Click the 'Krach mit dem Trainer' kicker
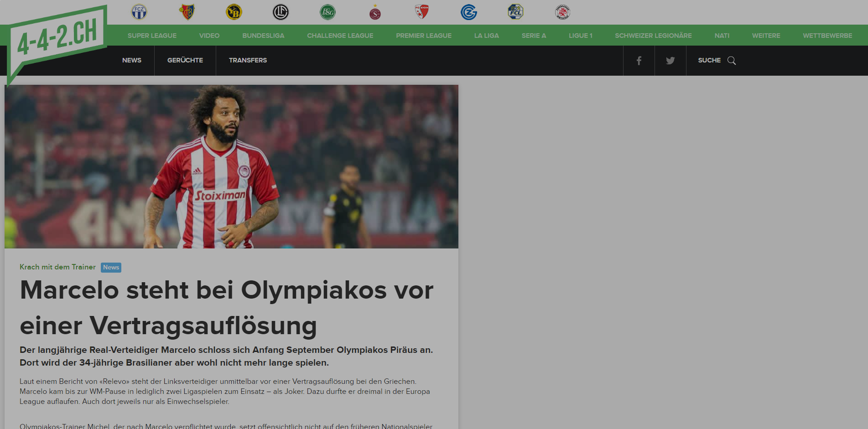 click(57, 267)
